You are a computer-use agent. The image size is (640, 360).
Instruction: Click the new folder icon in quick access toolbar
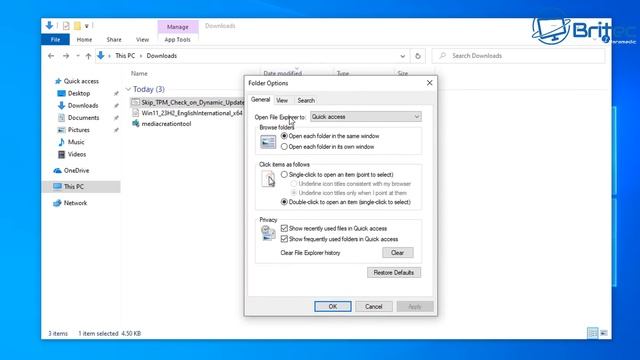[77, 26]
